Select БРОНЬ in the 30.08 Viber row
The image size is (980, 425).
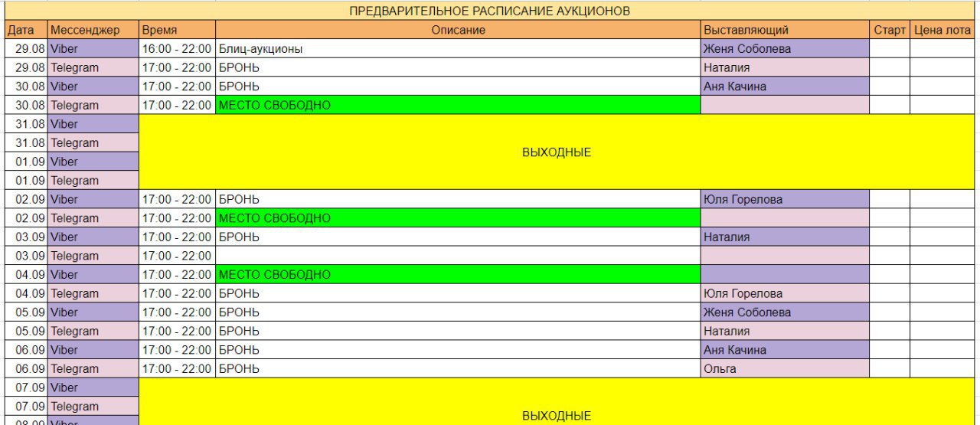(x=458, y=87)
